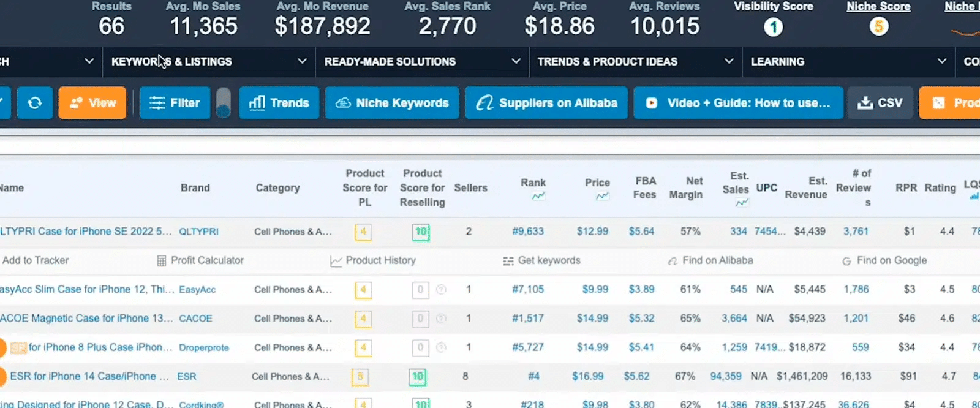Toggle the switch next to Filter
This screenshot has width=980, height=408.
(x=224, y=103)
